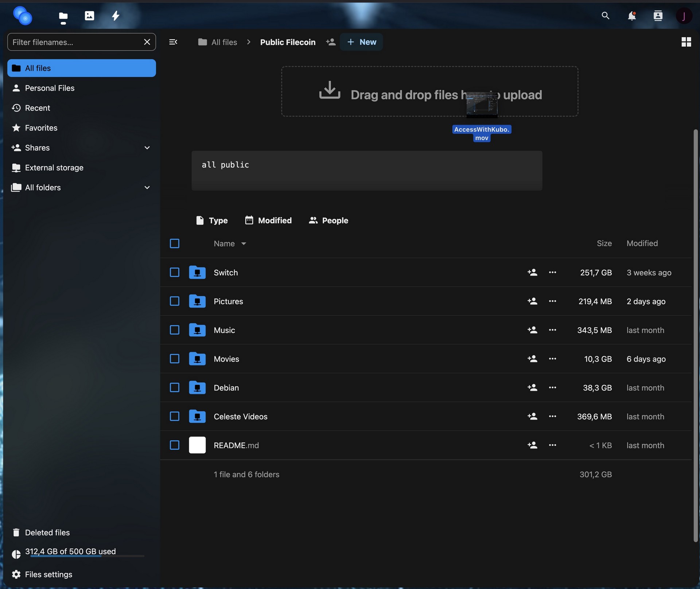The image size is (700, 589).
Task: Open the contacts menu icon
Action: (x=658, y=16)
